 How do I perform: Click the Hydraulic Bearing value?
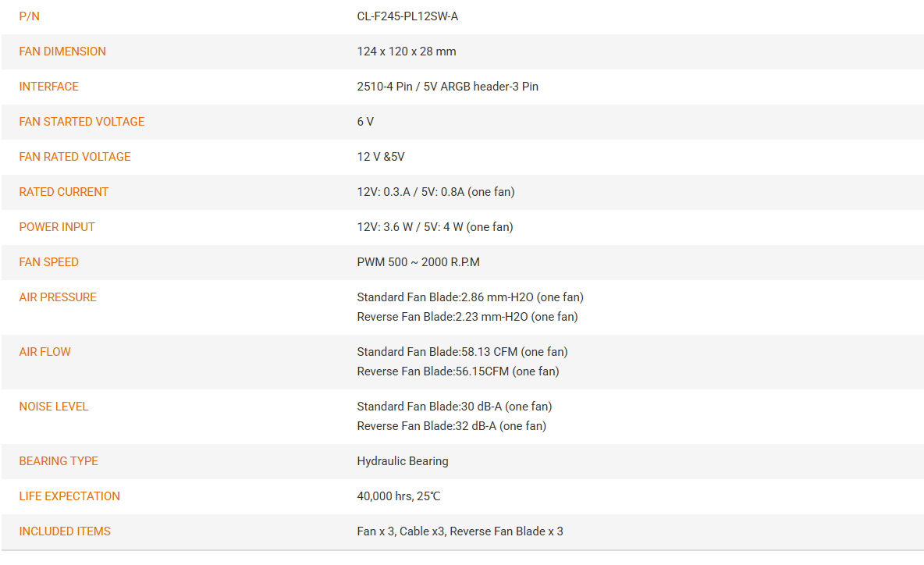(403, 461)
